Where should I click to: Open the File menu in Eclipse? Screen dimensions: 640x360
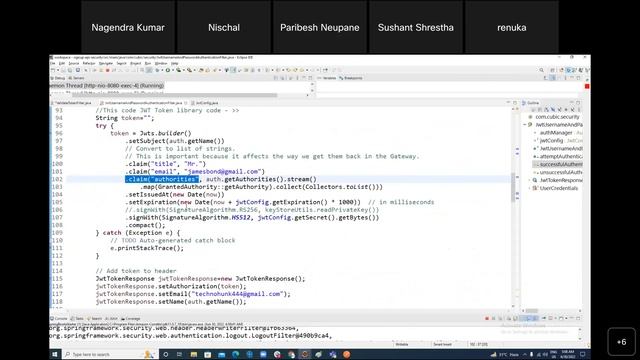coord(52,64)
